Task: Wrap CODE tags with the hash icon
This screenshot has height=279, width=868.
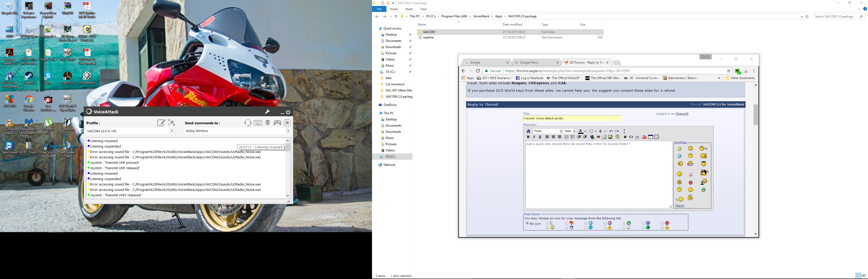Action: (625, 137)
